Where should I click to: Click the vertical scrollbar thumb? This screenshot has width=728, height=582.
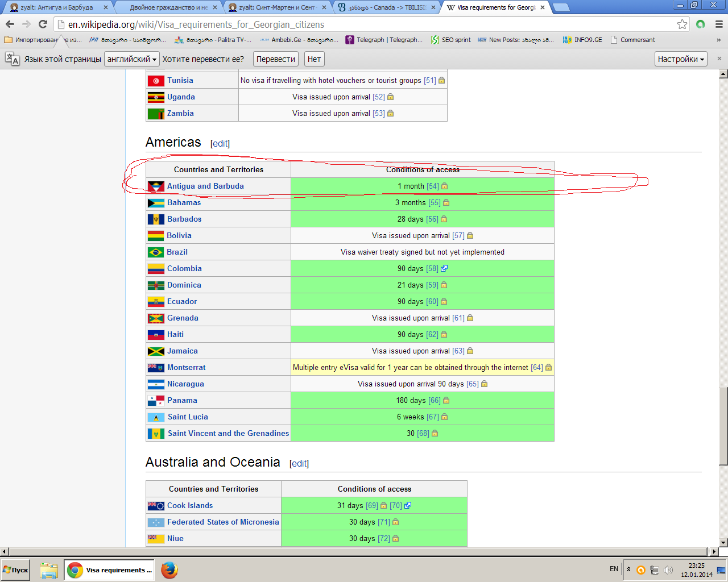[723, 426]
